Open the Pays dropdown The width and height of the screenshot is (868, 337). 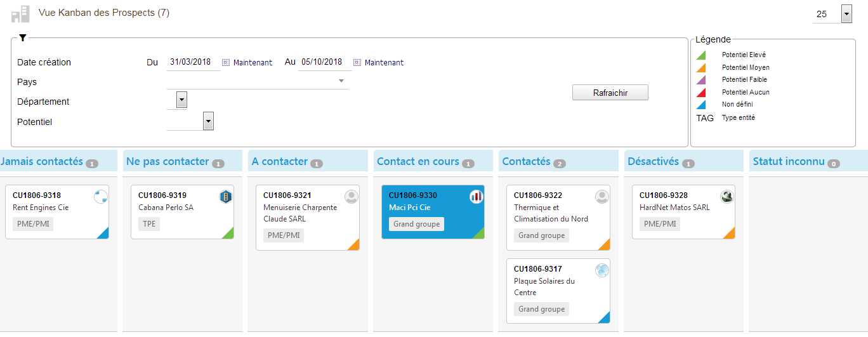[341, 81]
